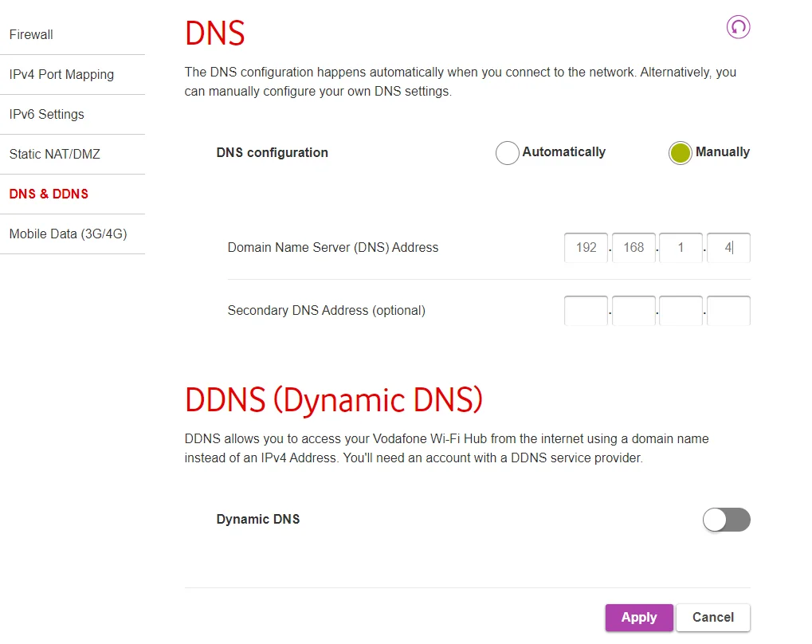Screen dimensions: 812x644
Task: Focus first DNS address octet field (192)
Action: click(586, 248)
